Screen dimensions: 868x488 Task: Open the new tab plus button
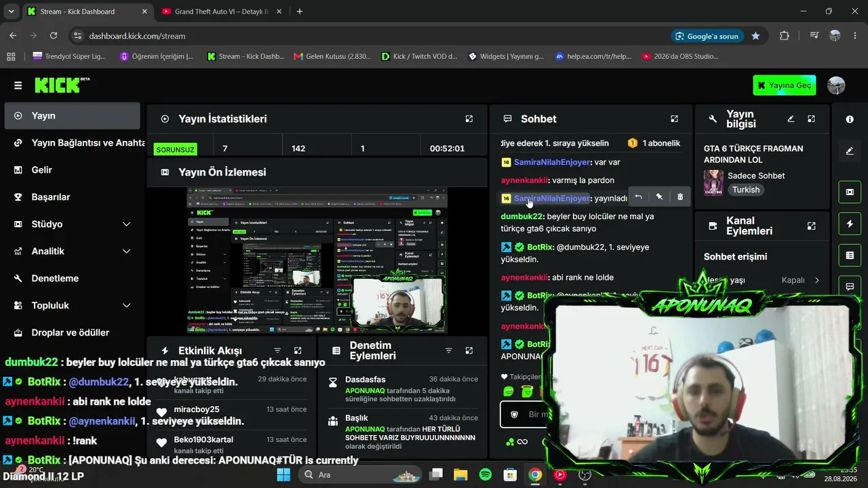tap(300, 12)
